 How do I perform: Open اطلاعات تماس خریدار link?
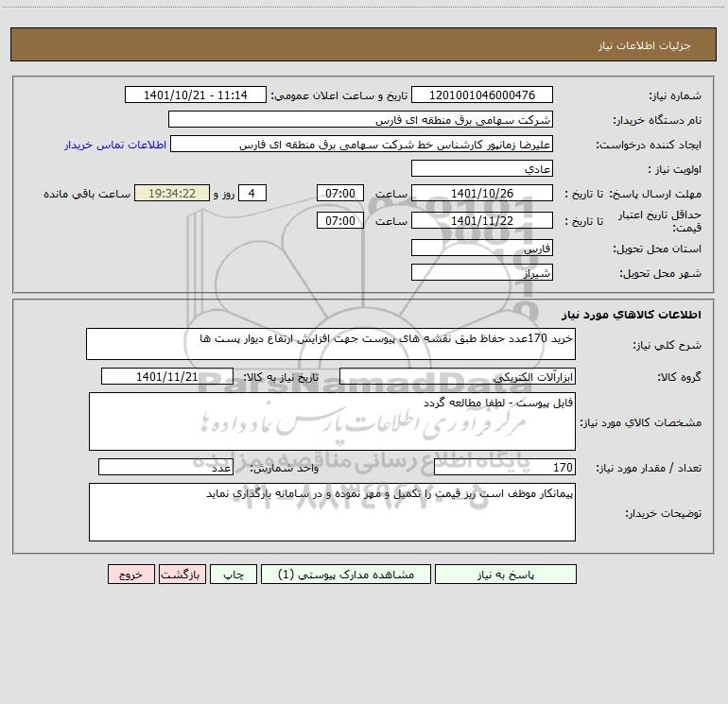pyautogui.click(x=115, y=145)
